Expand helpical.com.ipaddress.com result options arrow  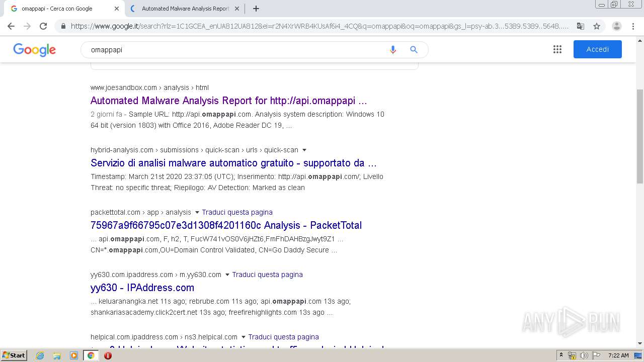pos(243,337)
